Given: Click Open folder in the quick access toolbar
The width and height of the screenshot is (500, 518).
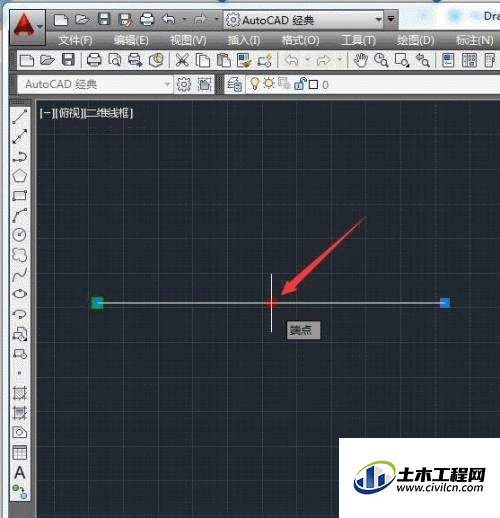Looking at the screenshot, I should click(x=82, y=20).
